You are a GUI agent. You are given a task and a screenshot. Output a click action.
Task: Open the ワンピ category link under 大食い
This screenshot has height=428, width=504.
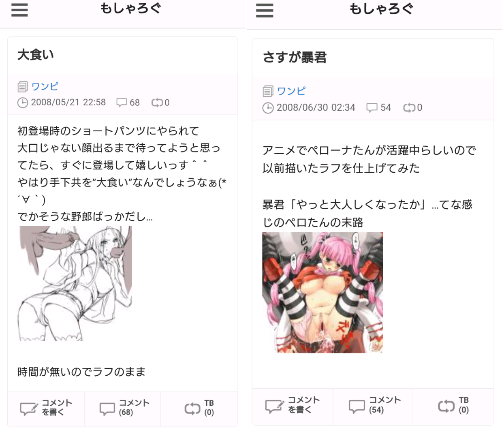(x=45, y=86)
